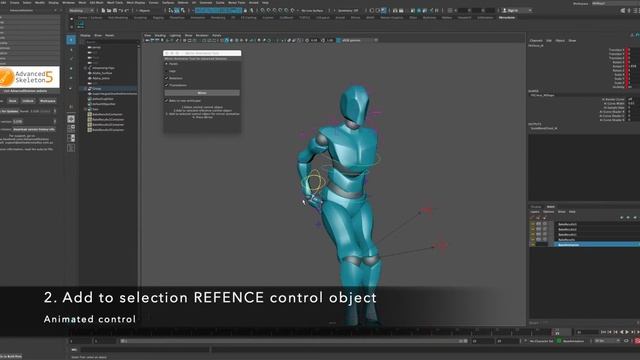The image size is (640, 360).
Task: Switch to the Anim tab in layer editor
Action: (x=551, y=207)
